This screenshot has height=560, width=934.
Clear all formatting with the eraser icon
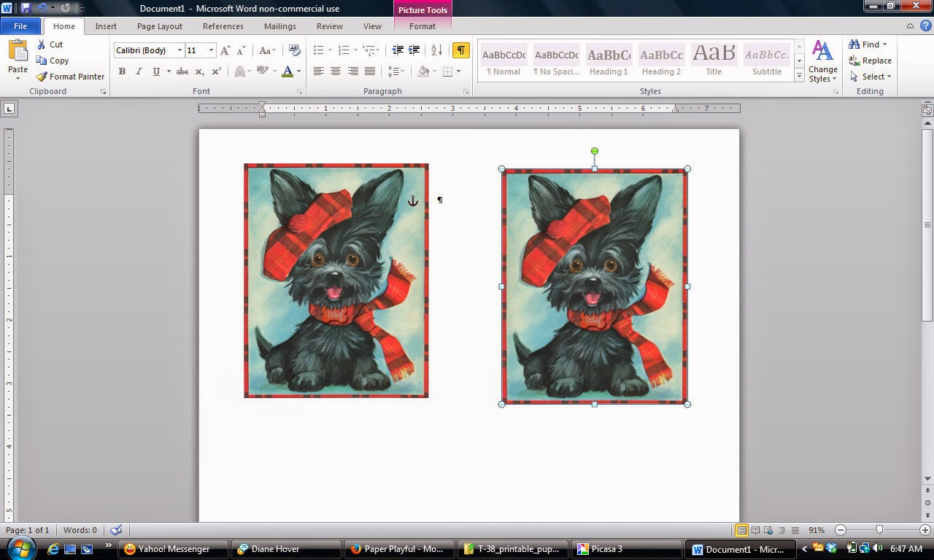295,50
